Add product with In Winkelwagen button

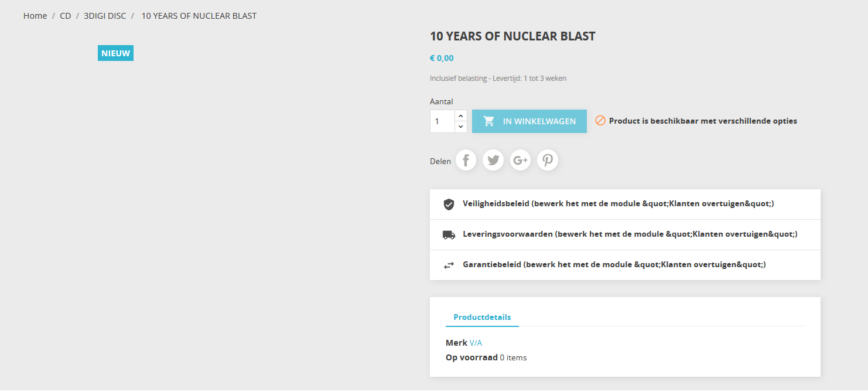click(x=529, y=121)
